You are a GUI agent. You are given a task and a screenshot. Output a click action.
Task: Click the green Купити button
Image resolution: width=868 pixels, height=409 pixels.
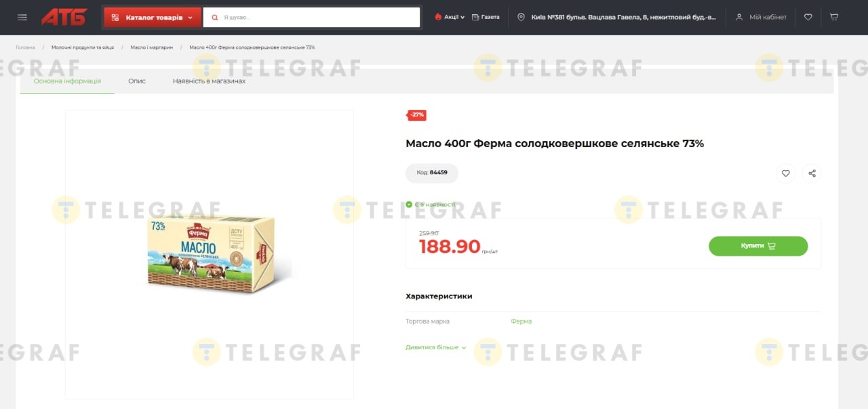[758, 246]
